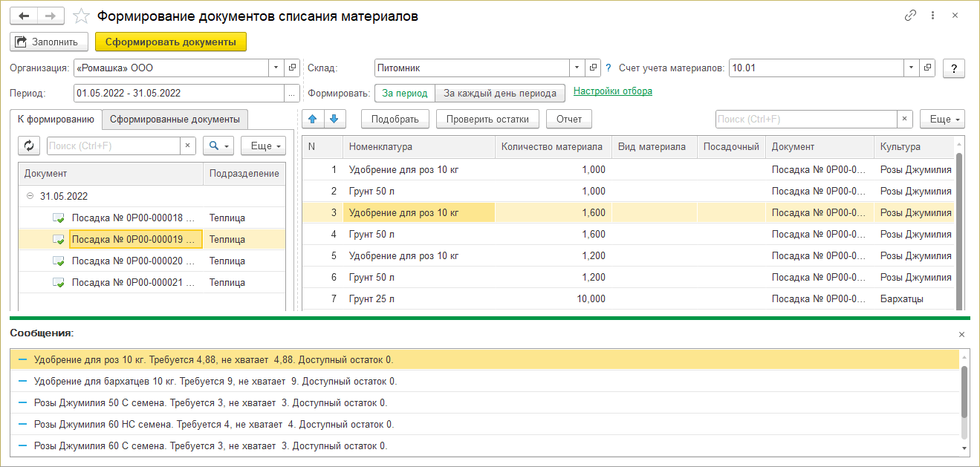Image resolution: width=980 pixels, height=467 pixels.
Task: Click the materials table search field
Action: pyautogui.click(x=805, y=119)
